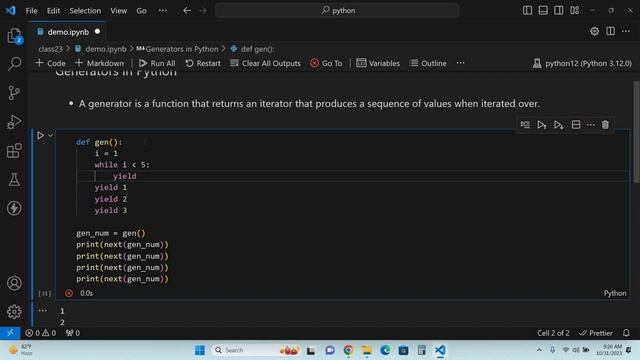This screenshot has width=640, height=360.
Task: Open the View menu
Action: click(118, 11)
